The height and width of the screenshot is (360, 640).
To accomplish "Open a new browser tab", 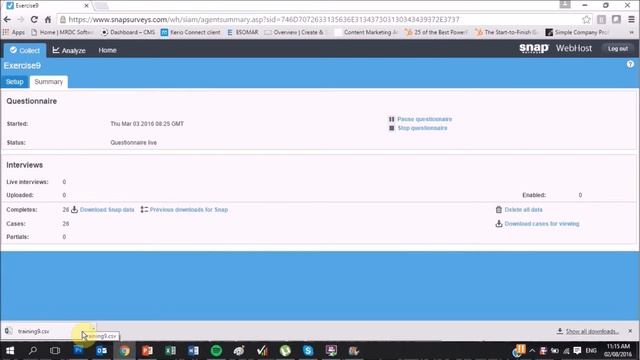I will click(x=100, y=6).
